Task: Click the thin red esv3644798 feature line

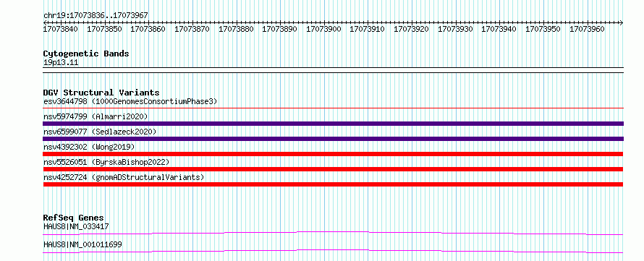Action: pyautogui.click(x=333, y=108)
